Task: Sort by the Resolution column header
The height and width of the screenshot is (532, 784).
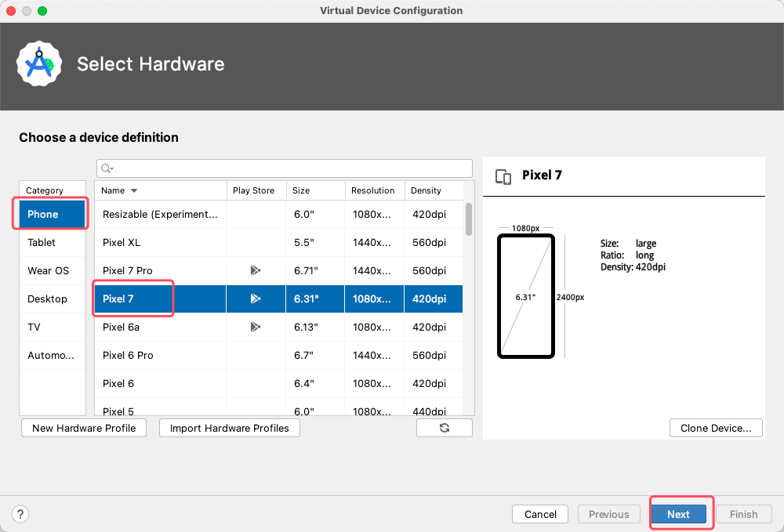Action: pos(375,190)
